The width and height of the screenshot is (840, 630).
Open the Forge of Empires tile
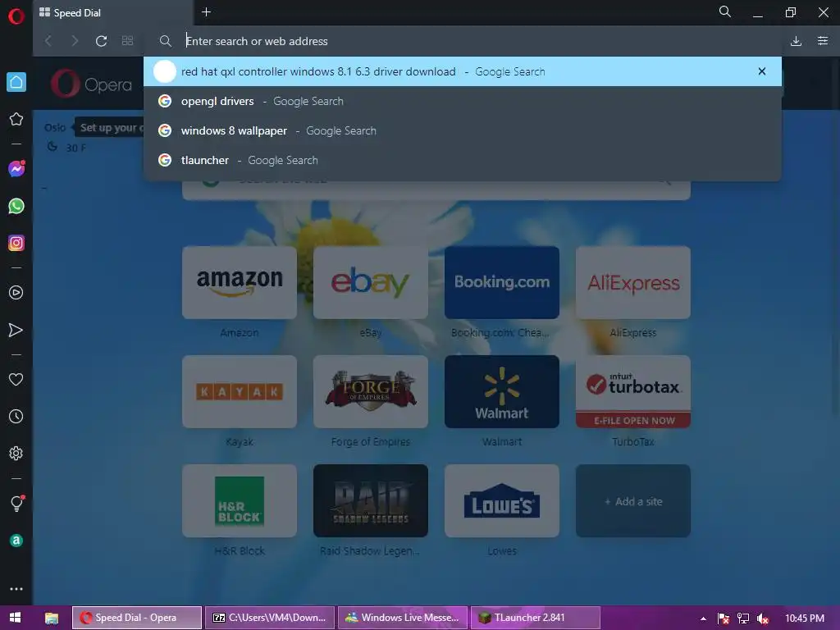tap(371, 391)
